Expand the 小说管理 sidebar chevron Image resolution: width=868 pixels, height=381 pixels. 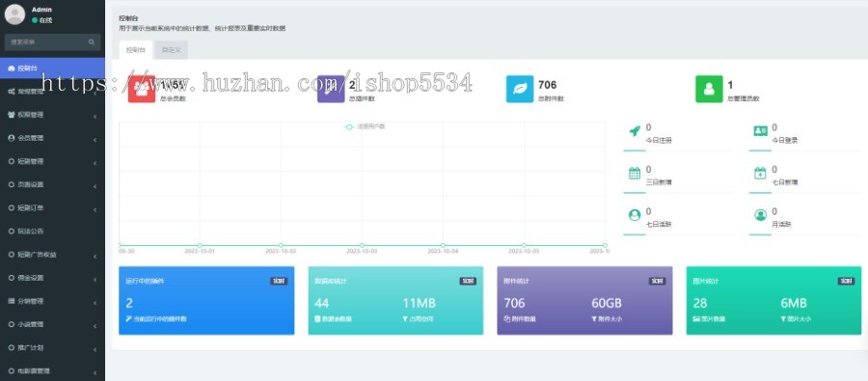point(95,326)
